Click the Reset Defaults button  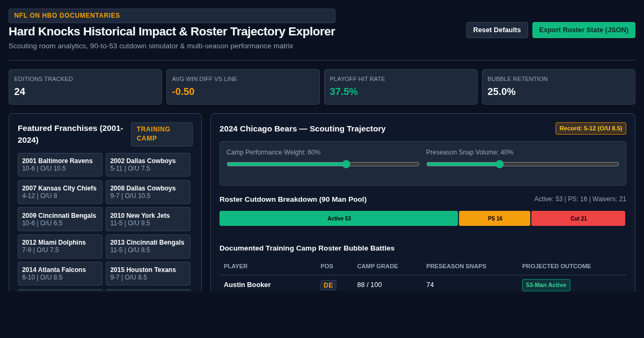tap(497, 30)
